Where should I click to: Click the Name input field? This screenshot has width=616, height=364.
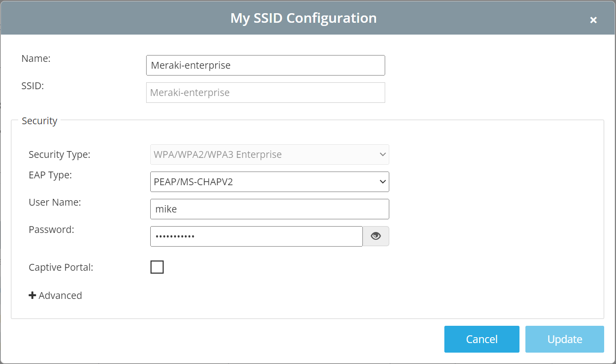click(265, 65)
